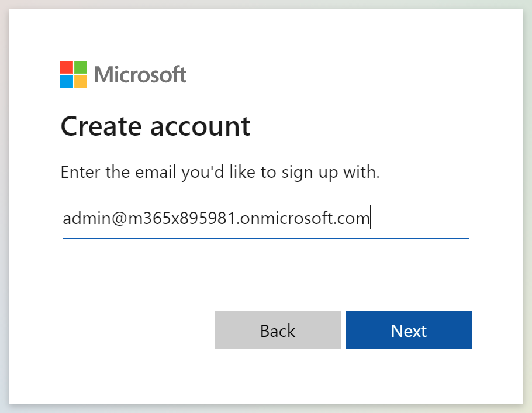
Task: Click the green square of the Microsoft logo
Action: point(81,67)
